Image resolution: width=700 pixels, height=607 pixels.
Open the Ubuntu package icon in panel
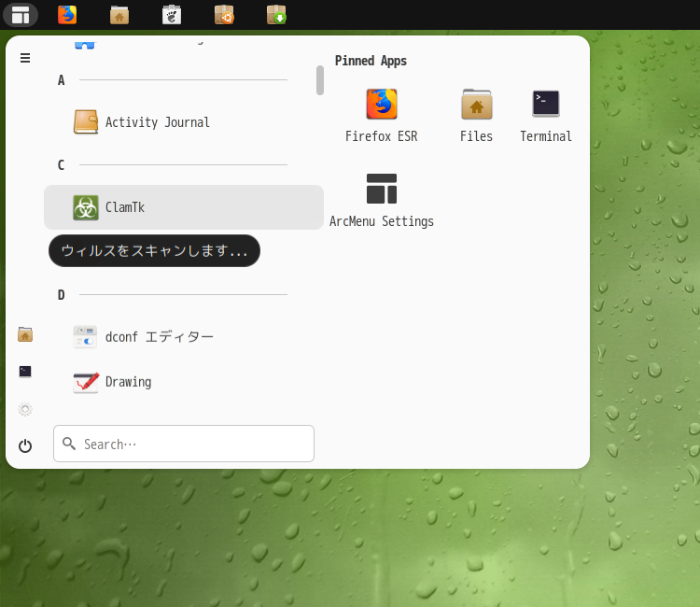(224, 15)
